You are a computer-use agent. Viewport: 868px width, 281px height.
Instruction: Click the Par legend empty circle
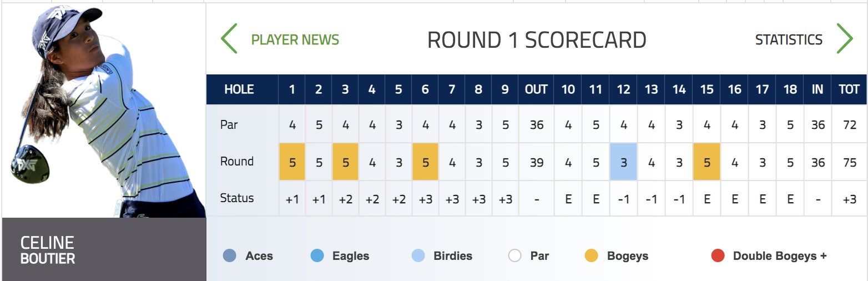(514, 255)
